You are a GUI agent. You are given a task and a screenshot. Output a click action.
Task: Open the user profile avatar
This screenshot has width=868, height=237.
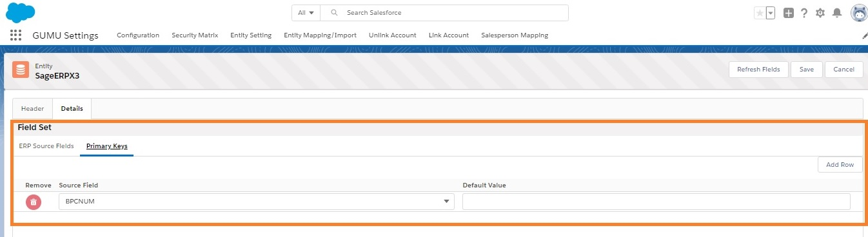(x=859, y=13)
